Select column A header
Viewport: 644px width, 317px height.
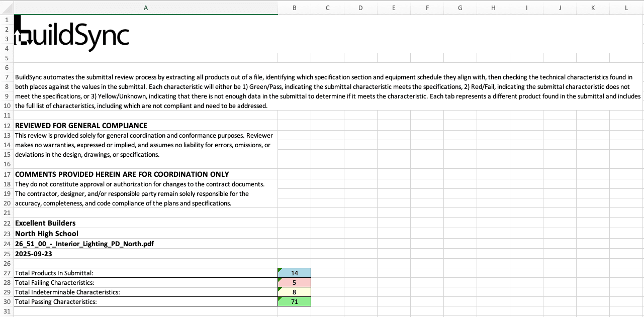pyautogui.click(x=146, y=8)
